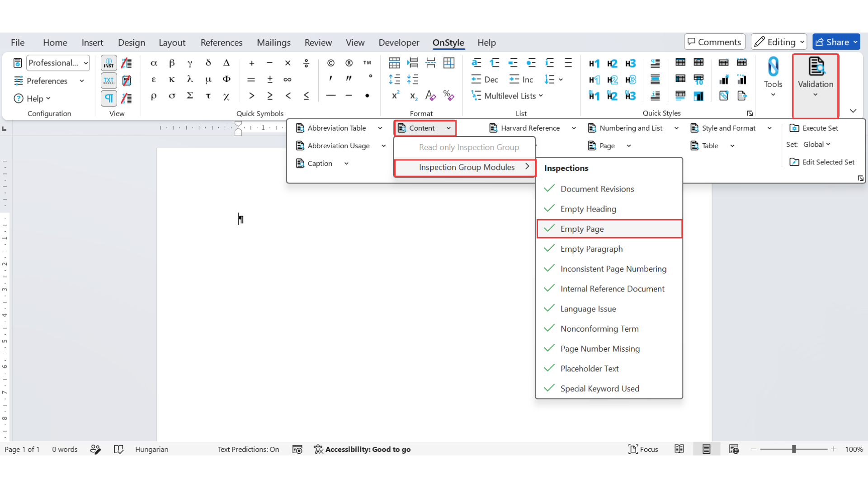Open the File menu

tap(18, 42)
